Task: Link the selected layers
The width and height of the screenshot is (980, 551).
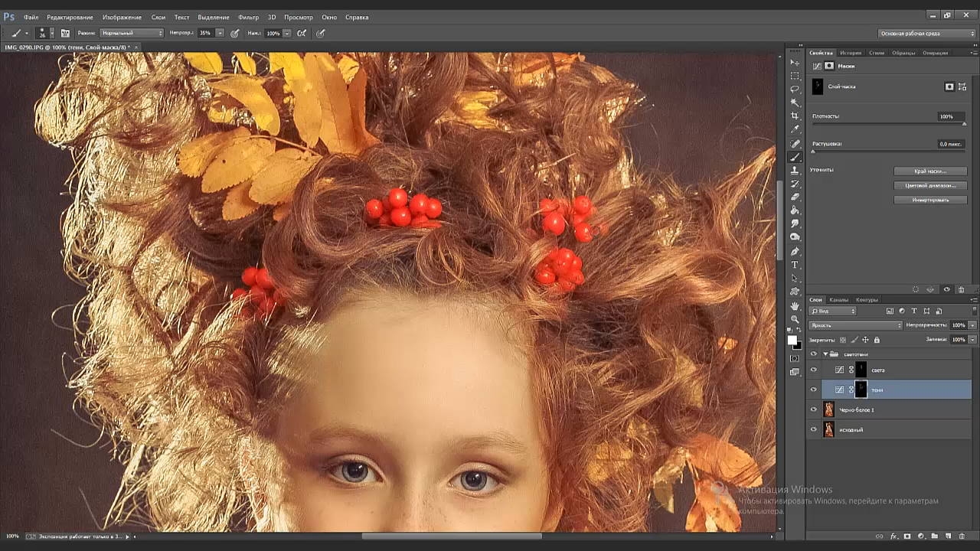Action: point(880,536)
